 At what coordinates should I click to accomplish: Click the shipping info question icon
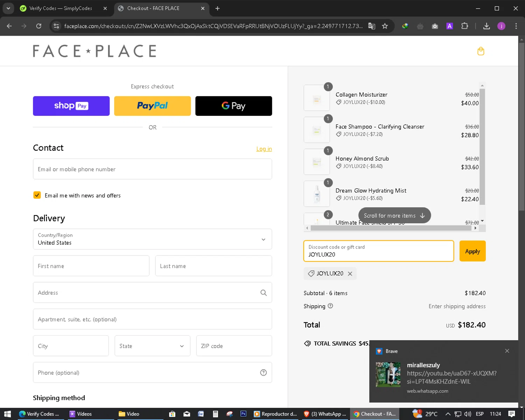pyautogui.click(x=330, y=306)
